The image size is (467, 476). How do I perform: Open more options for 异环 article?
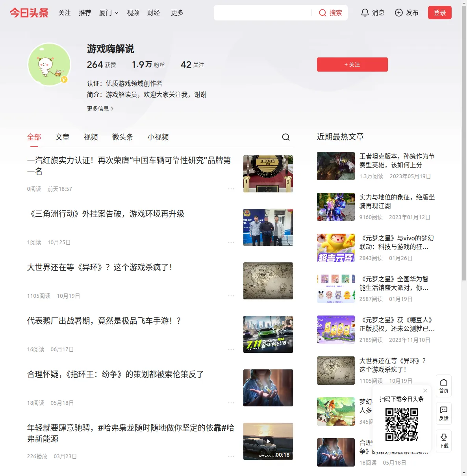pyautogui.click(x=231, y=296)
